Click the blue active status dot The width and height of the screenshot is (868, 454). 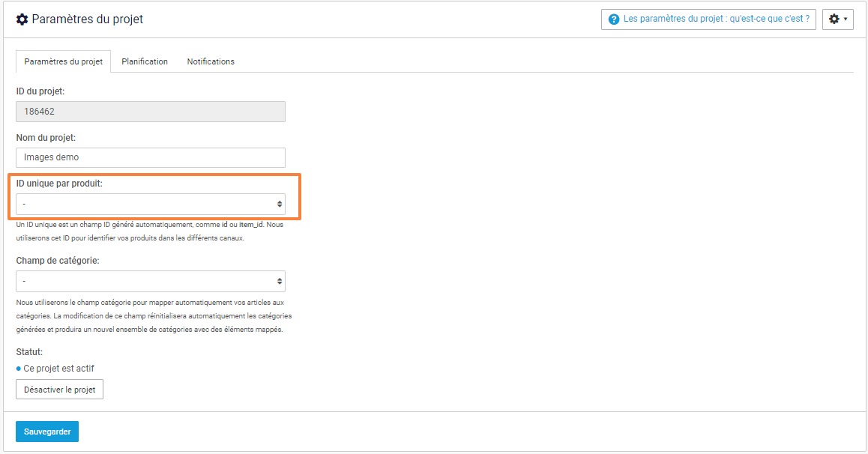(19, 369)
